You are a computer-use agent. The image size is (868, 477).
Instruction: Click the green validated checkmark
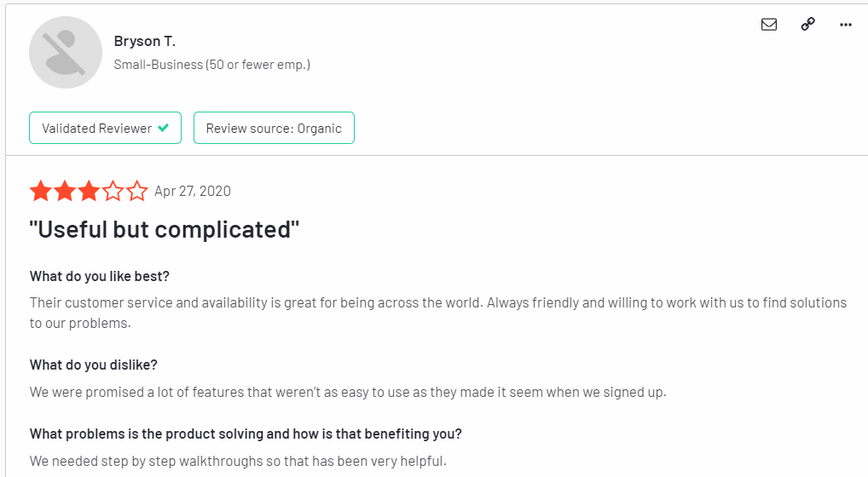tap(164, 128)
